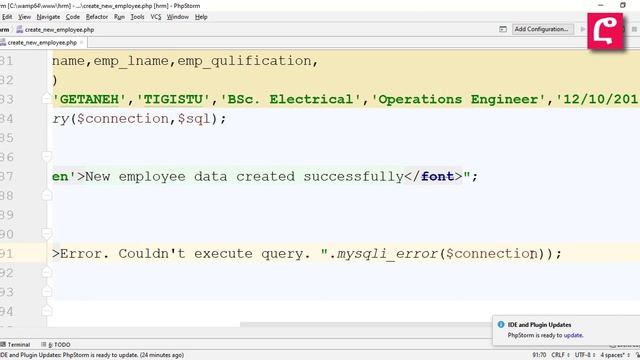This screenshot has height=360, width=640.
Task: Open the 6: TODO tool window
Action: pos(56,344)
